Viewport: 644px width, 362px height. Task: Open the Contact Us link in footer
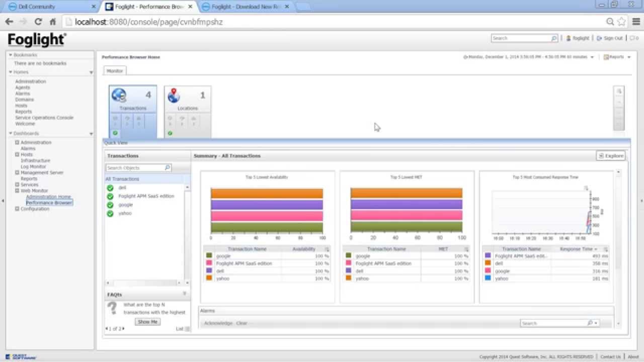coord(610,357)
